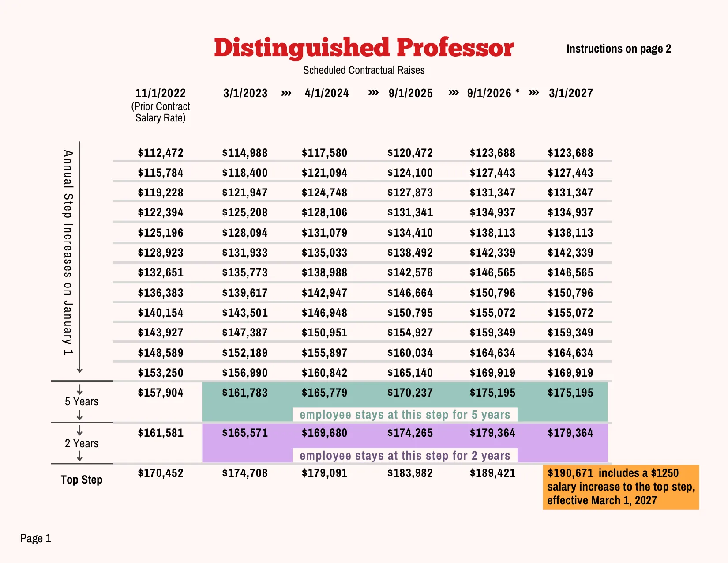
Task: Click cell value $131,079
Action: coord(325,233)
